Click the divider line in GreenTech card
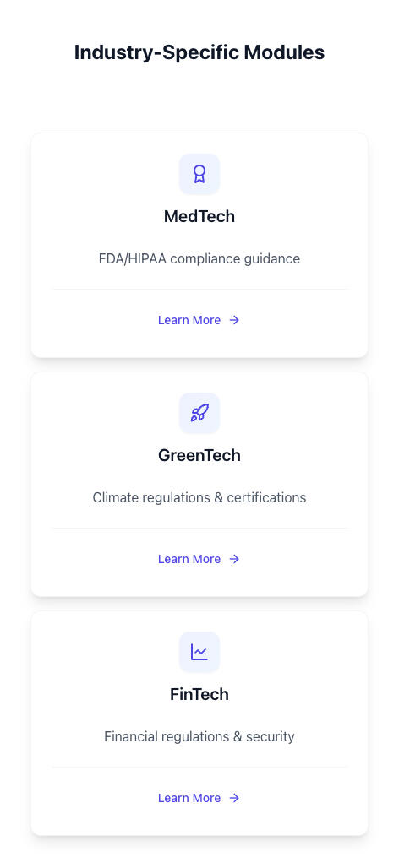 coord(199,528)
